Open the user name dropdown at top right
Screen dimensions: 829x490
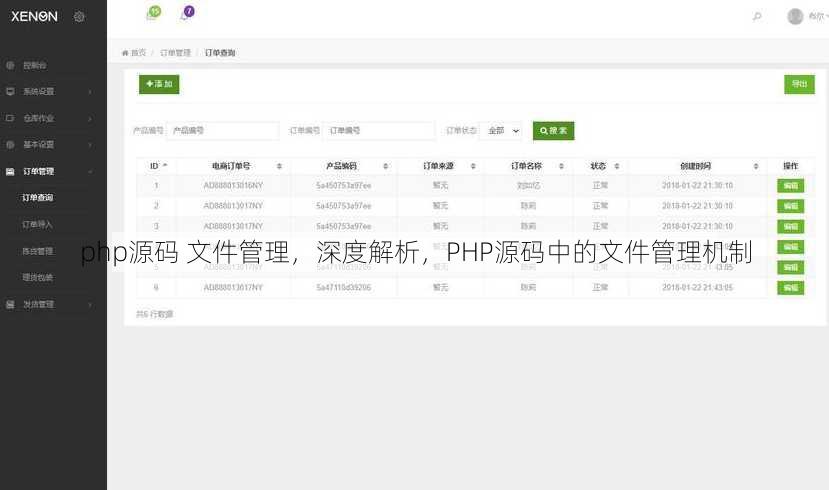(818, 16)
